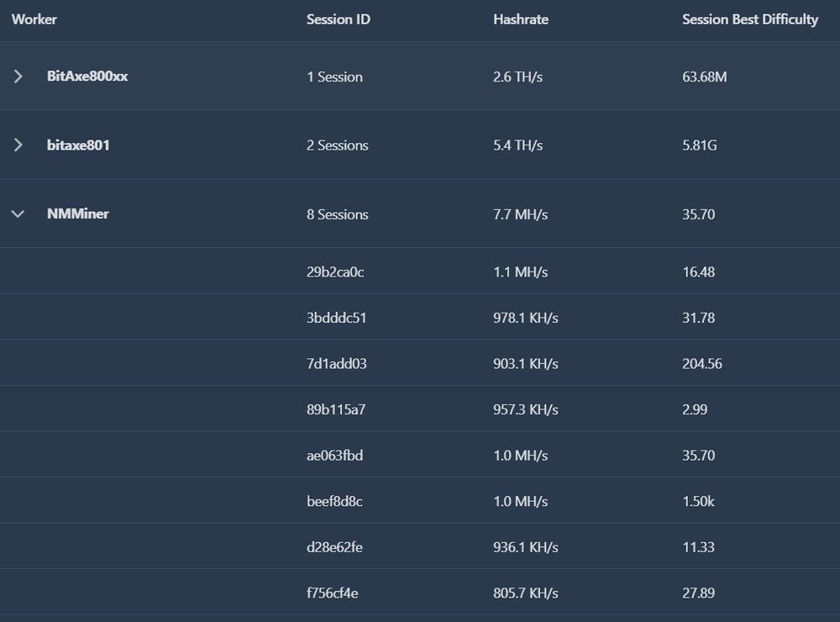Click session ID d28e62fe
The width and height of the screenshot is (840, 622).
coord(334,547)
